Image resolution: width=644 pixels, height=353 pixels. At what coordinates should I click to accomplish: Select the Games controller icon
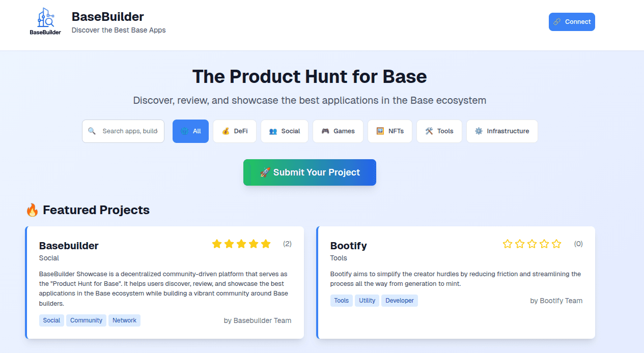tap(326, 131)
